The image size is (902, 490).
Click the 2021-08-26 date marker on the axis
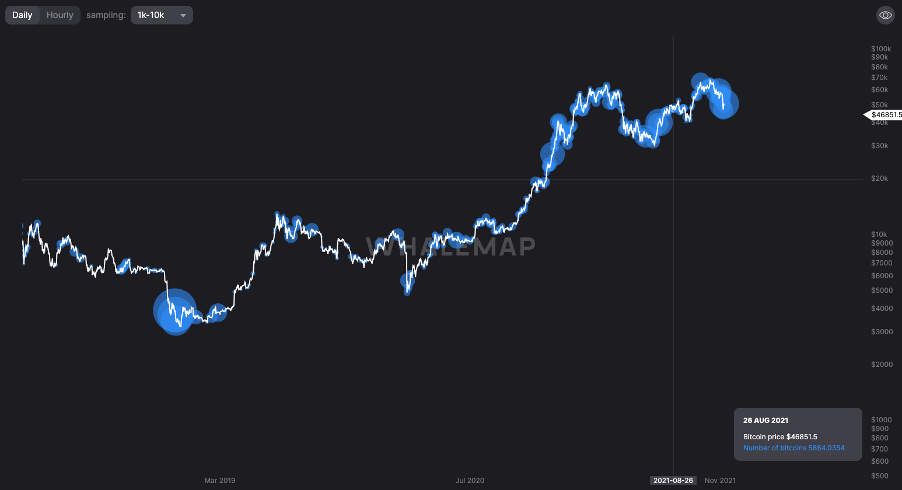[673, 481]
